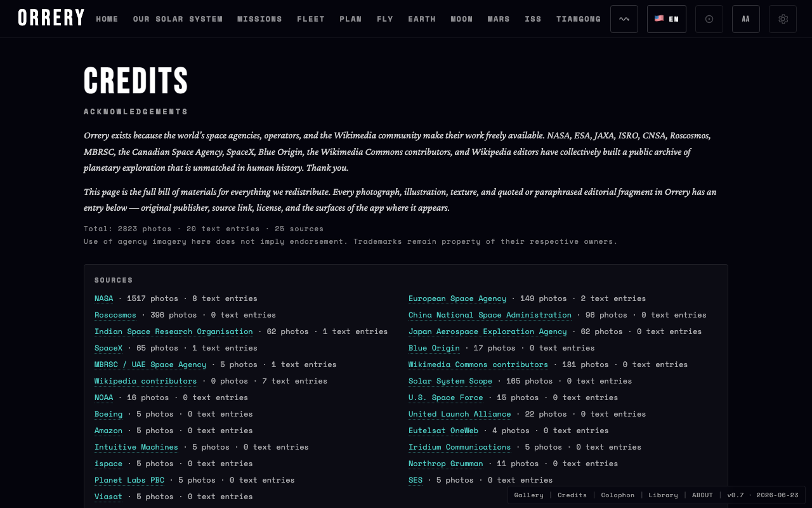The width and height of the screenshot is (812, 508).
Task: Open the EN language selector
Action: tap(667, 19)
